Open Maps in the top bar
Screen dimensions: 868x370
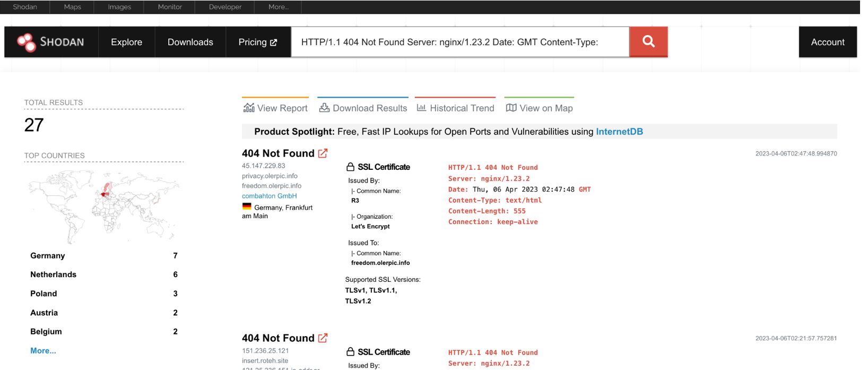72,7
